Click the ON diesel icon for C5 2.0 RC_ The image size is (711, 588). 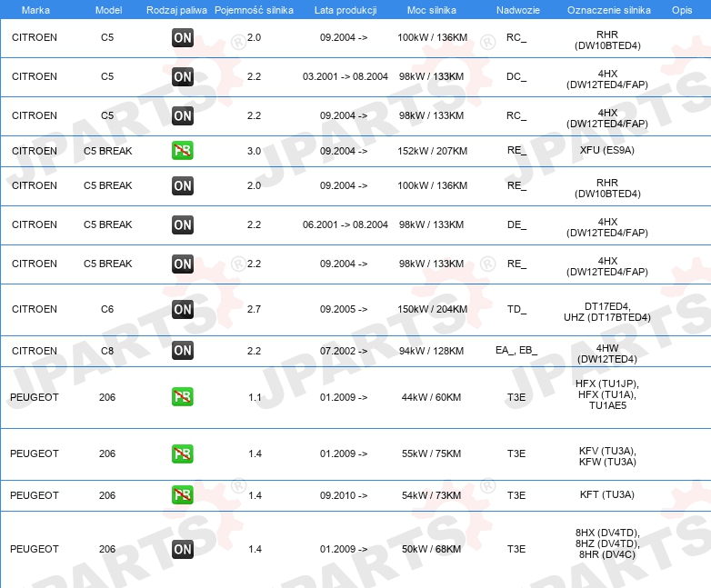tap(183, 37)
